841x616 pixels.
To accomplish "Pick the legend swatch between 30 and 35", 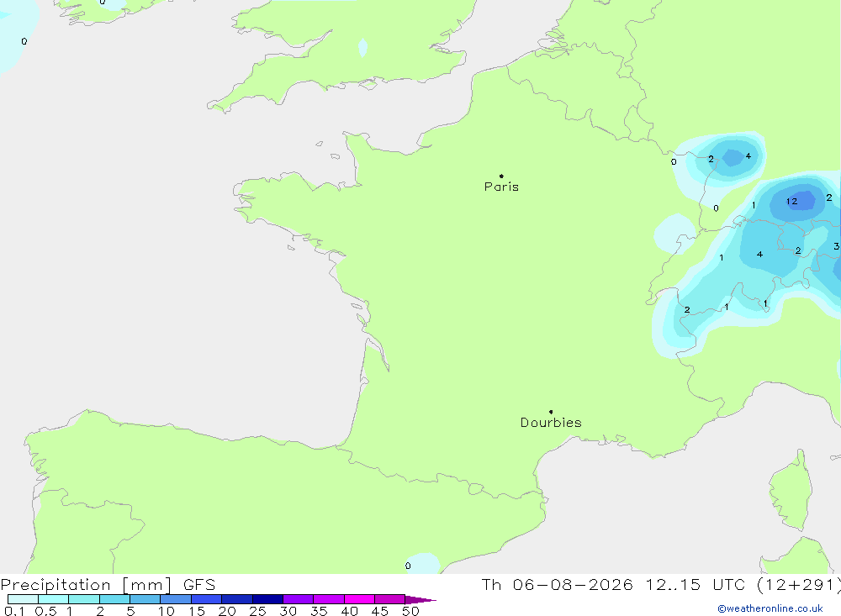I will coord(299,599).
